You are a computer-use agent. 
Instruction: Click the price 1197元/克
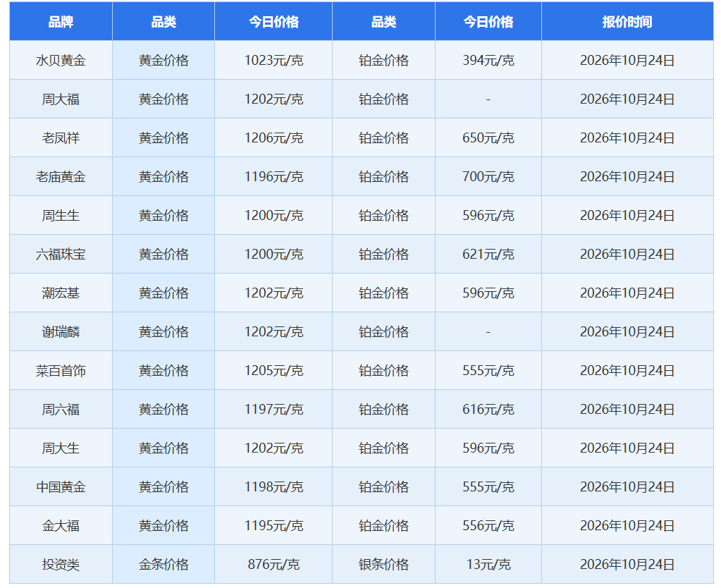tap(273, 410)
